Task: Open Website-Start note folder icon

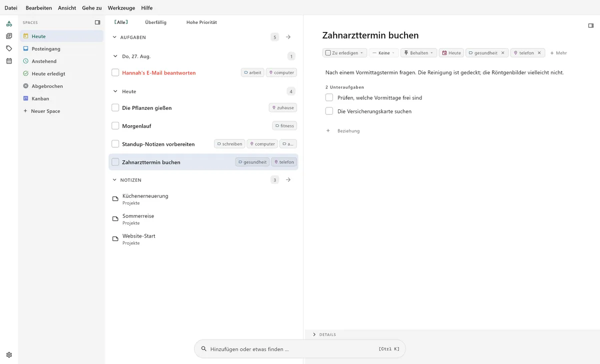Action: coord(115,239)
